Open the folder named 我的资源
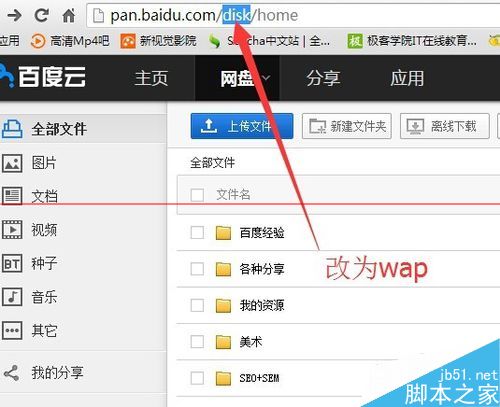Viewport: 500px width, 407px height. (x=262, y=305)
